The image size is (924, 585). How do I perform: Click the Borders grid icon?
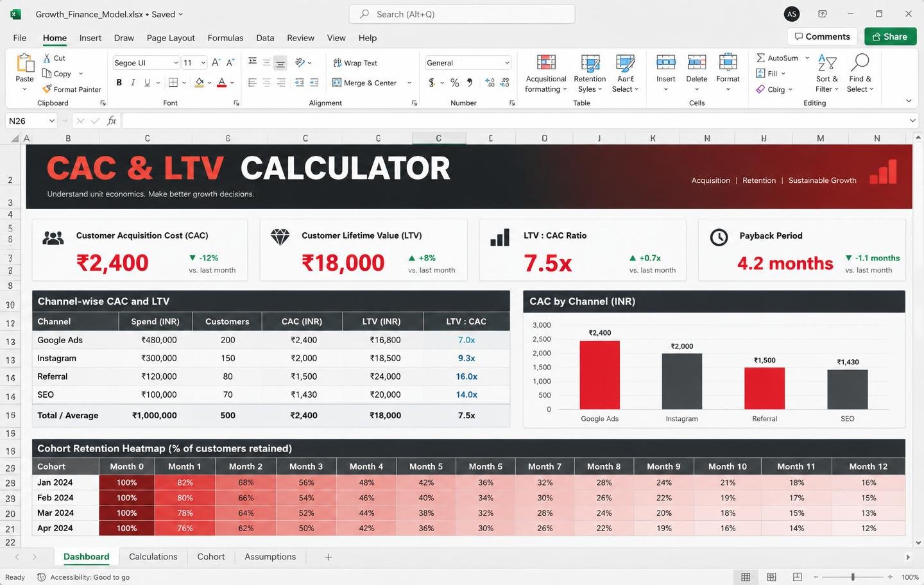[x=173, y=83]
